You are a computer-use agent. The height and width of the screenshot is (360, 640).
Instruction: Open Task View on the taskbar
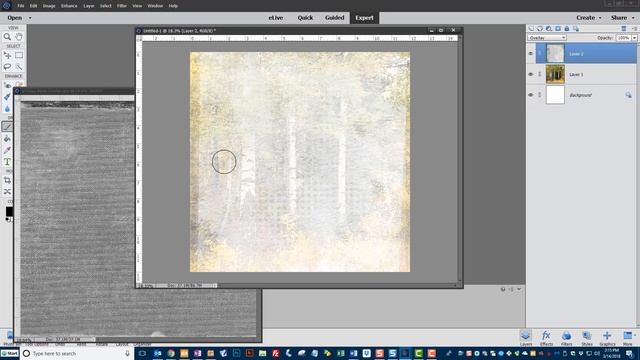pyautogui.click(x=142, y=353)
